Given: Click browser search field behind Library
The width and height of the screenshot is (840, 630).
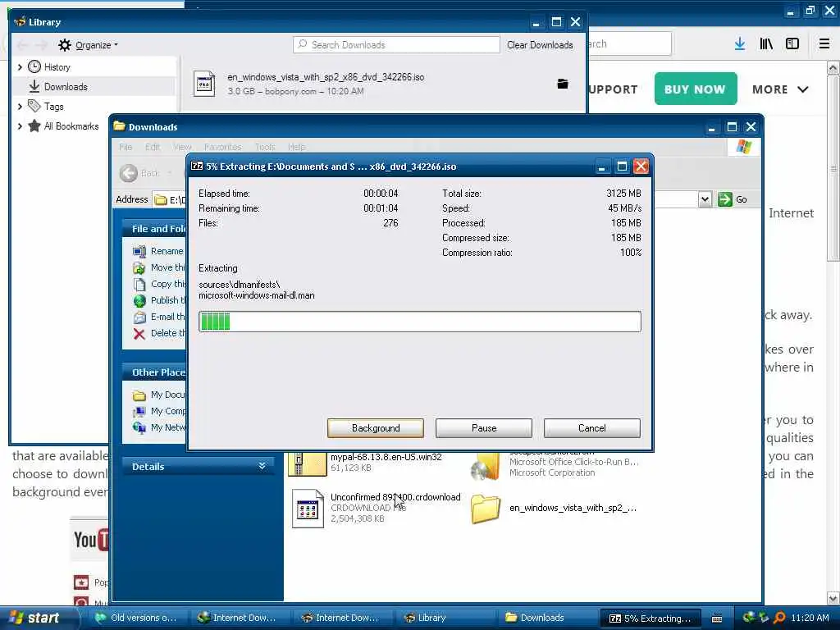Looking at the screenshot, I should (629, 44).
